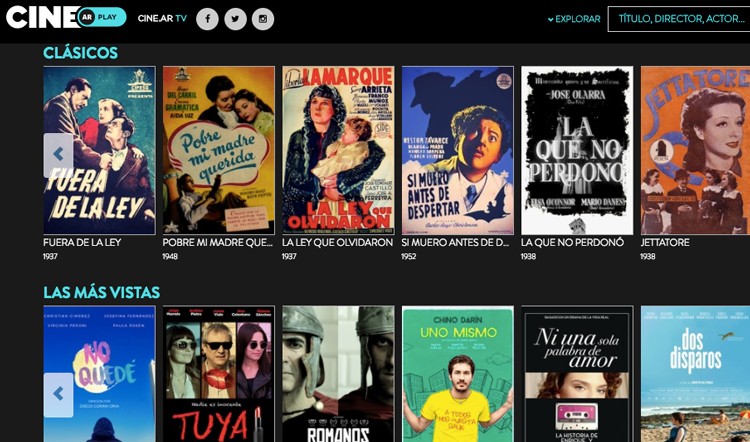Open Romanos movie poster

pyautogui.click(x=338, y=374)
